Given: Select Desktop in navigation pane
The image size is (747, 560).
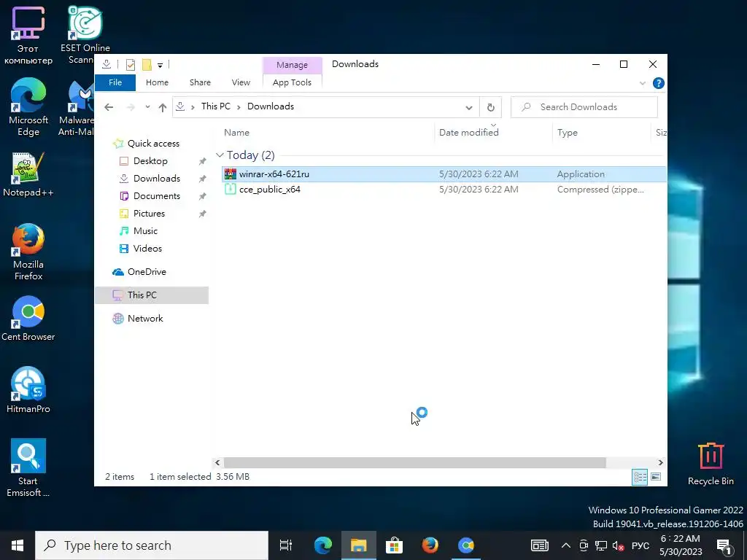Looking at the screenshot, I should (150, 161).
